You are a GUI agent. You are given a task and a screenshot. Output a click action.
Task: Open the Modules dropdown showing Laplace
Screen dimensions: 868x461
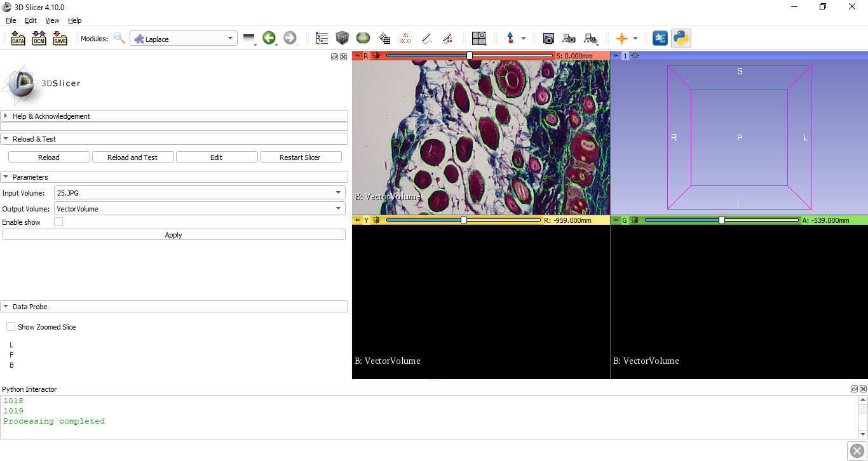pos(184,39)
